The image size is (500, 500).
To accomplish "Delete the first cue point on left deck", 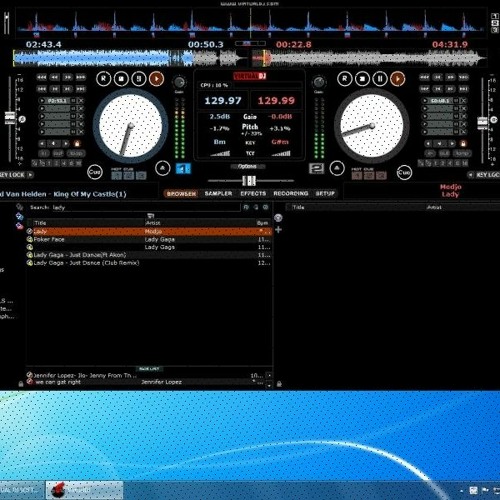I will [x=81, y=100].
